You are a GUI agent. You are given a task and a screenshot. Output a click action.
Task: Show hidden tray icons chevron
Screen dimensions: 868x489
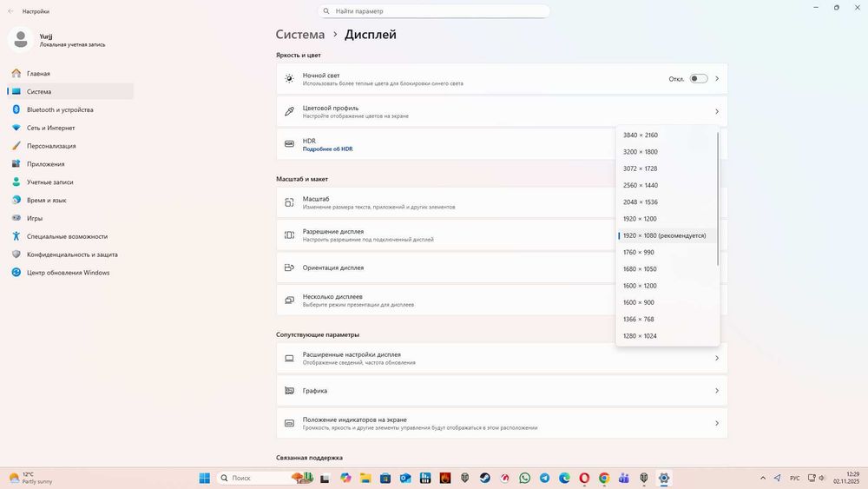click(x=763, y=478)
